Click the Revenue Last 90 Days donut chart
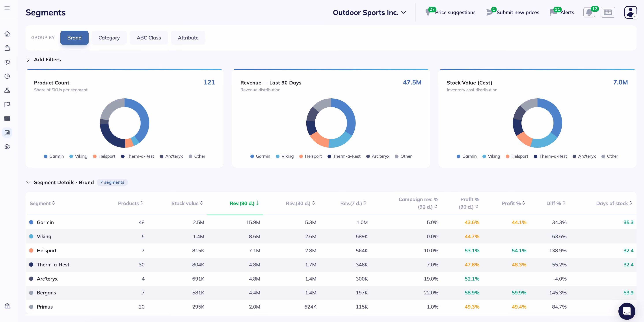Viewport: 644px width, 322px height. [331, 123]
